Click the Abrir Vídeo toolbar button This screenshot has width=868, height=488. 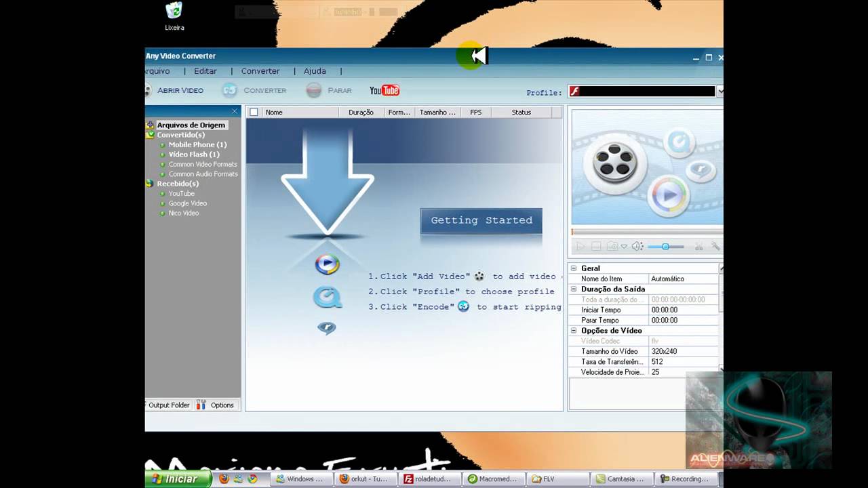tap(174, 90)
